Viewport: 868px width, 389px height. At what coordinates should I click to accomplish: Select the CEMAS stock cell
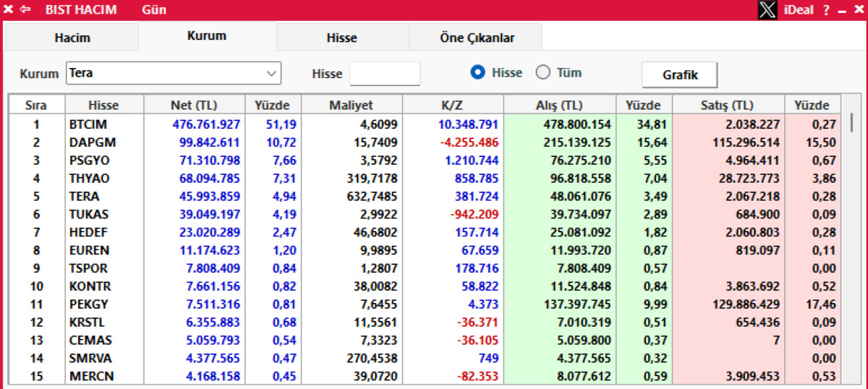pos(104,340)
